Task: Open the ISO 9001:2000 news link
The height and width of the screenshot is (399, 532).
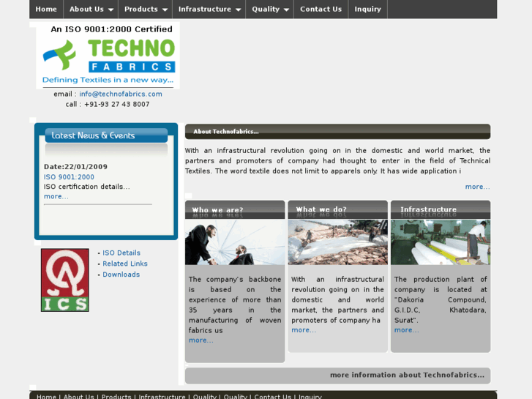Action: pyautogui.click(x=69, y=177)
